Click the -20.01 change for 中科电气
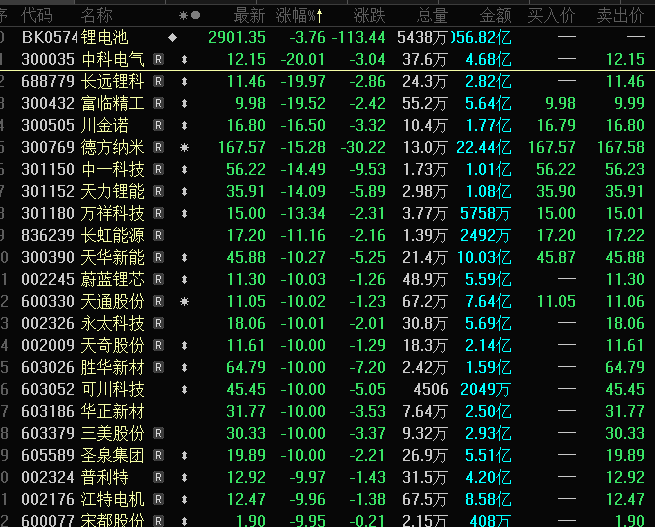 tap(302, 59)
